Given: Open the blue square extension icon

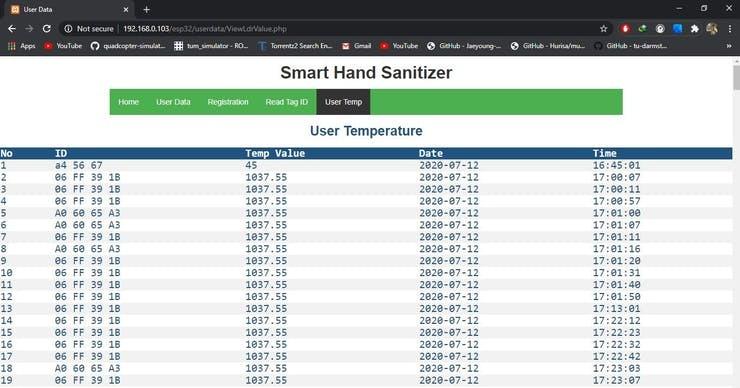Looking at the screenshot, I should [x=677, y=29].
